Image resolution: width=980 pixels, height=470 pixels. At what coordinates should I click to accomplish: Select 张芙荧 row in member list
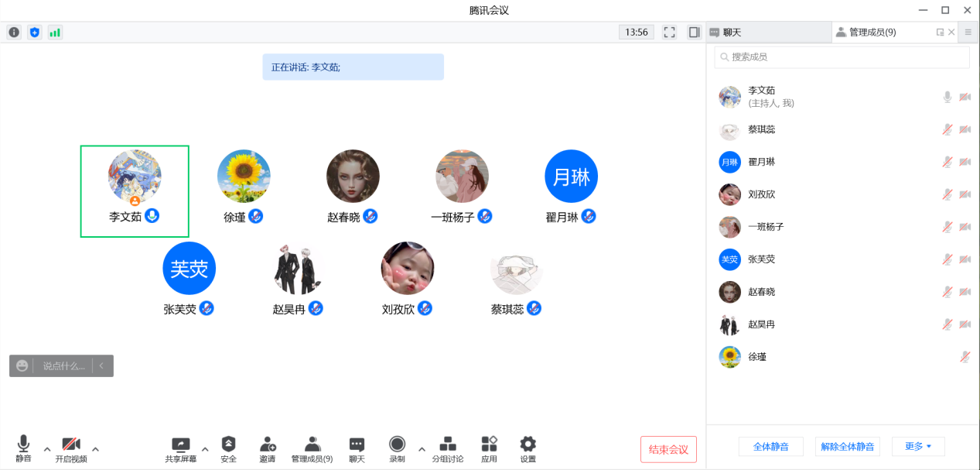tap(843, 259)
